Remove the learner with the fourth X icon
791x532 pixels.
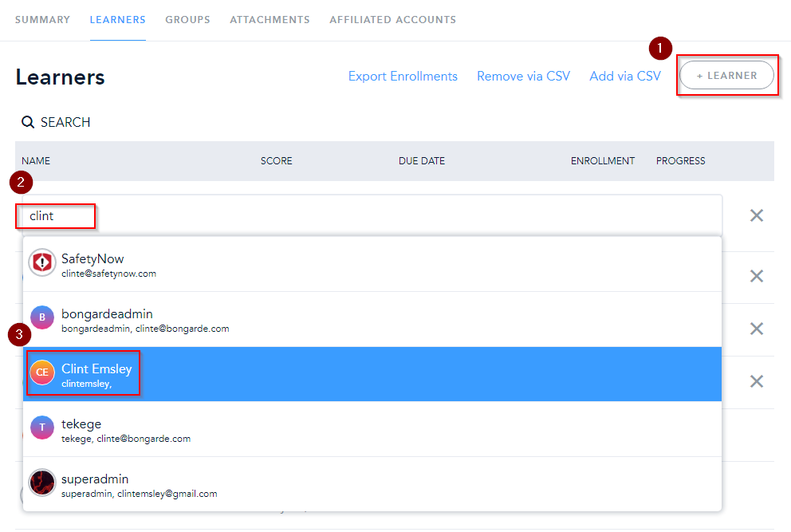(x=757, y=381)
